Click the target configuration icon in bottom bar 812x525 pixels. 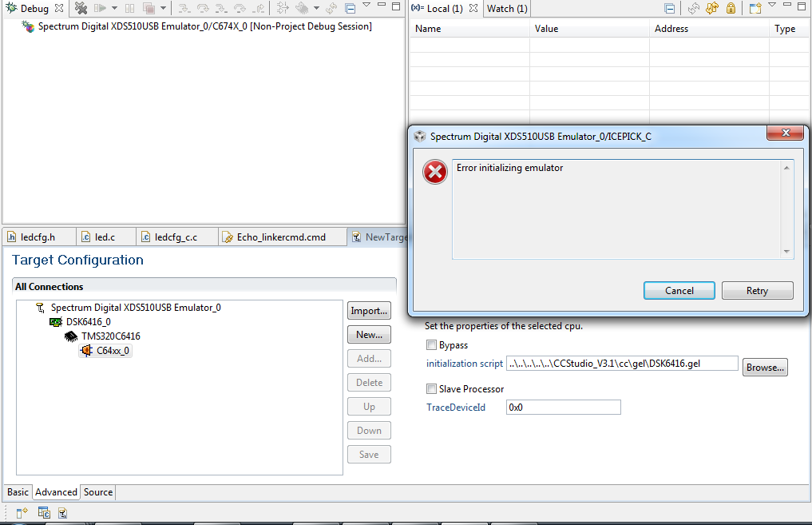click(62, 513)
